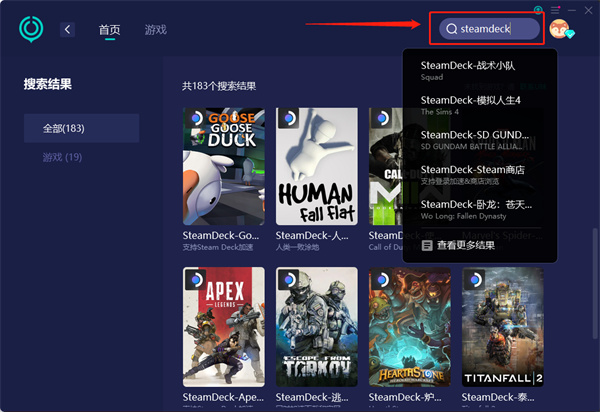This screenshot has width=600, height=412.
Task: Click the teal accelerator app logo
Action: [31, 29]
